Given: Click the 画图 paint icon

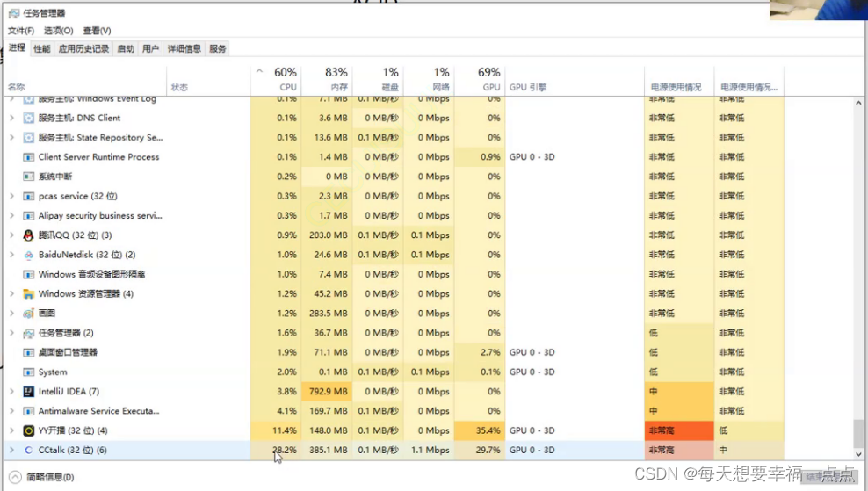Looking at the screenshot, I should tap(29, 314).
